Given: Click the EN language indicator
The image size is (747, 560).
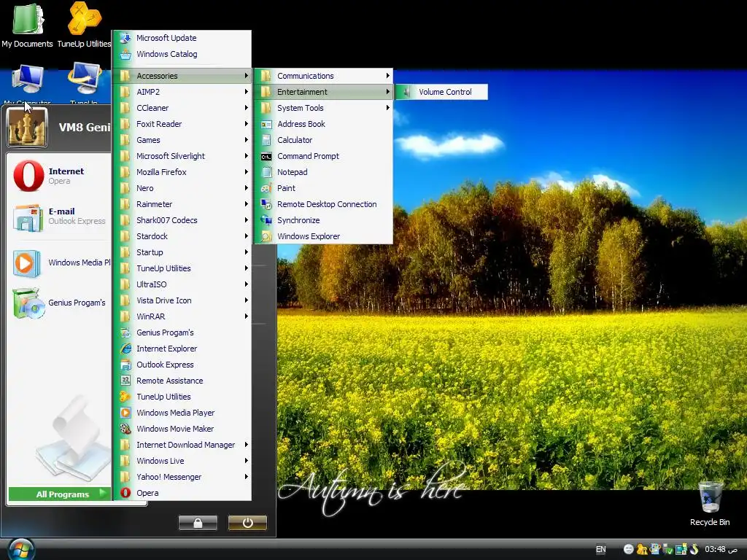Looking at the screenshot, I should [x=601, y=550].
